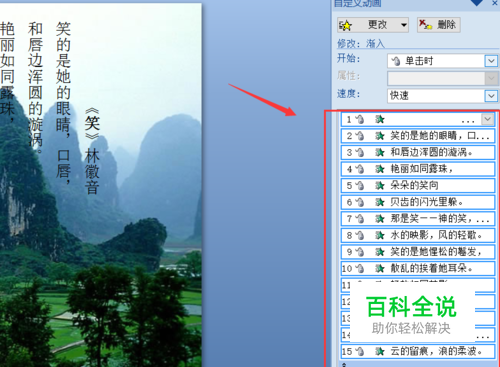This screenshot has width=500, height=367.
Task: Select animation item 6 贝齿的闪光里躲
Action: coord(418,202)
